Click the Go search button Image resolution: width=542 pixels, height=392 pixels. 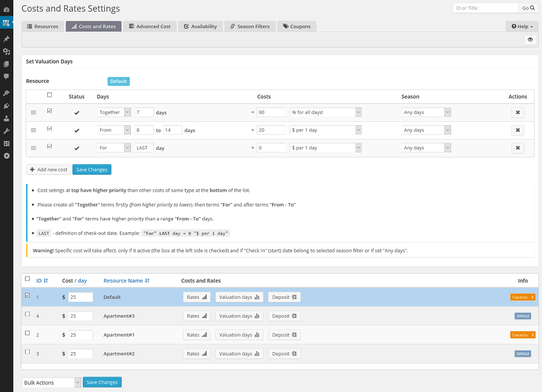click(x=528, y=8)
